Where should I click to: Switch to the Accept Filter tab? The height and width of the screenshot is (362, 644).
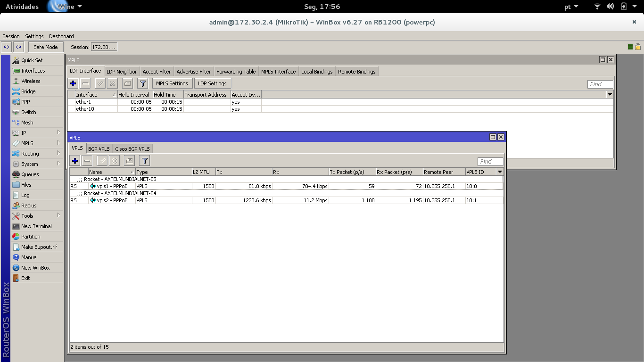pyautogui.click(x=157, y=72)
